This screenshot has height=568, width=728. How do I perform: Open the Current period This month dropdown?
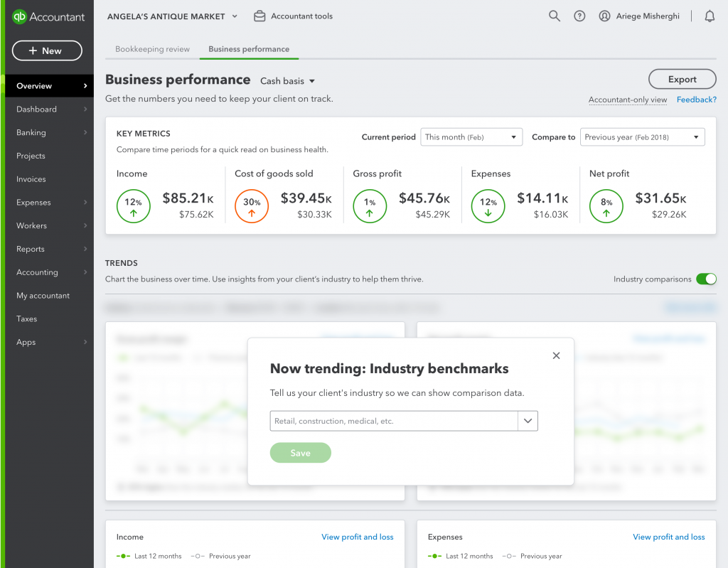[471, 137]
